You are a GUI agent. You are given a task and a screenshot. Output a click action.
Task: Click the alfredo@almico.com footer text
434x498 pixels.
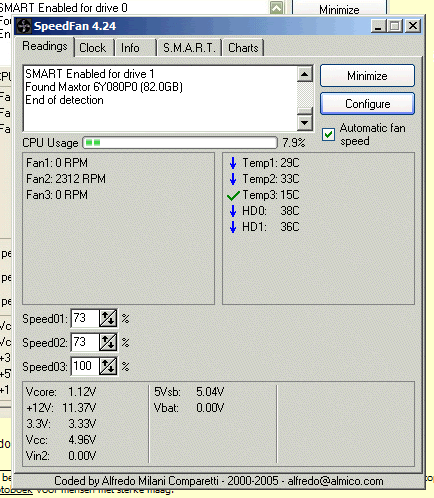[x=335, y=481]
